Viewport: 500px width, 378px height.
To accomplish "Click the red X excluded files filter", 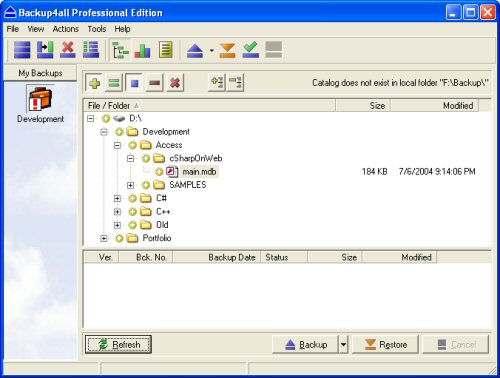I will pos(175,83).
